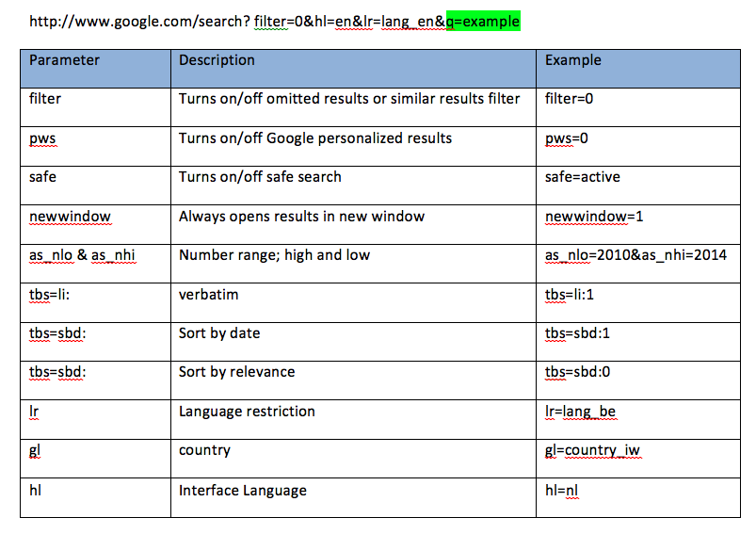The height and width of the screenshot is (534, 756).
Task: Click the 'gl=country_iw' example text
Action: 592,450
